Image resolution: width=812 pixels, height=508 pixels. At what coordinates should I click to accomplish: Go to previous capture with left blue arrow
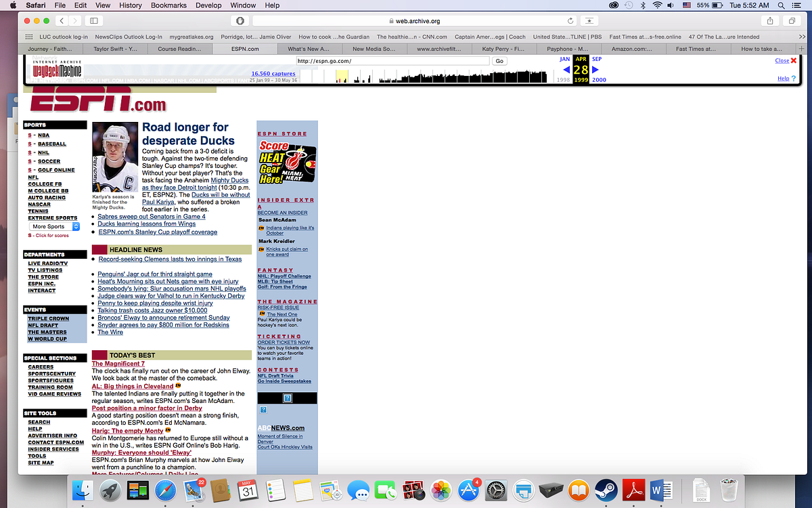tap(566, 69)
